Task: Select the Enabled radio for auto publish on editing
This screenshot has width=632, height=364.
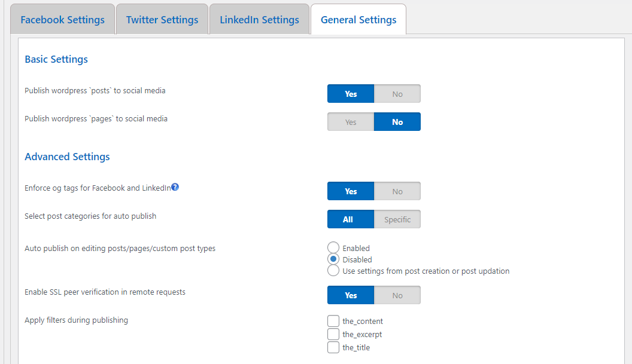Action: coord(333,247)
